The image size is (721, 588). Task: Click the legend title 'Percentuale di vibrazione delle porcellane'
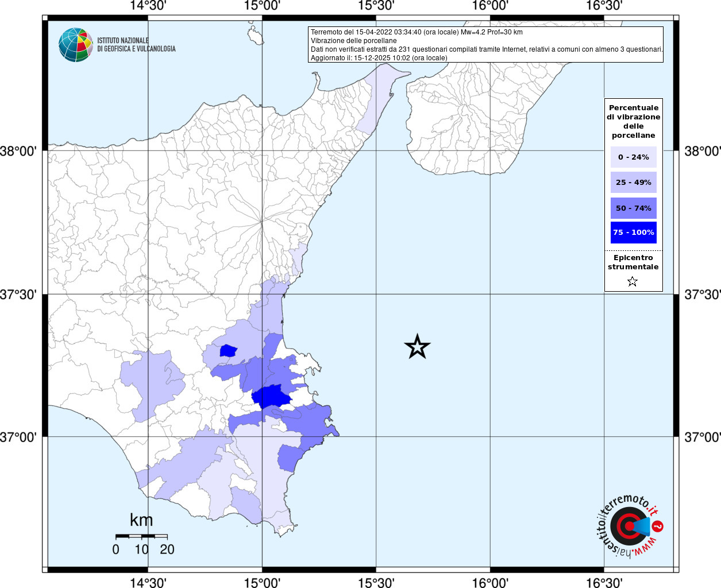point(634,121)
